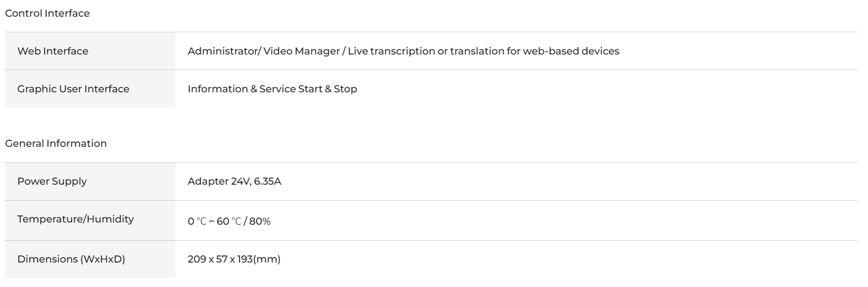Click the 0 ℃ minimum temperature value
868x287 pixels.
(194, 221)
